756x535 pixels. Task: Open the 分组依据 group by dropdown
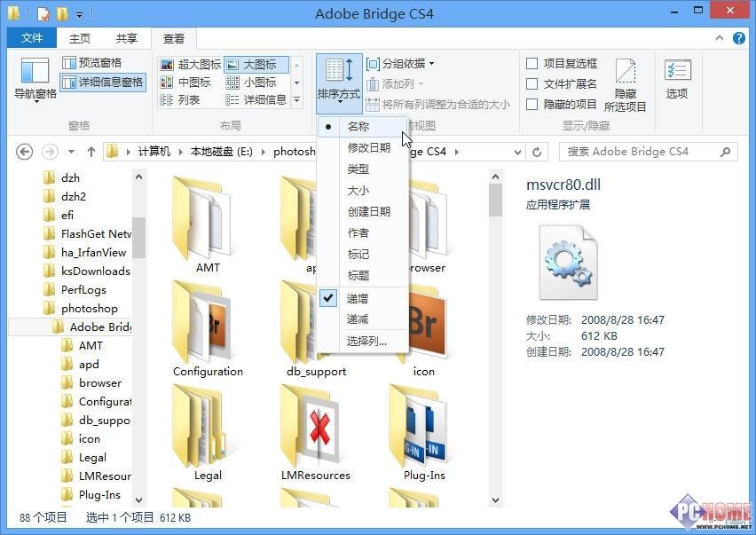click(401, 64)
